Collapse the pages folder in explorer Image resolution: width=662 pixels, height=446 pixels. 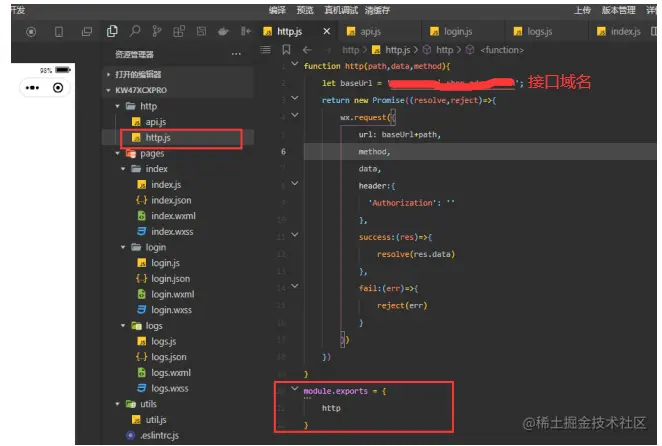117,153
